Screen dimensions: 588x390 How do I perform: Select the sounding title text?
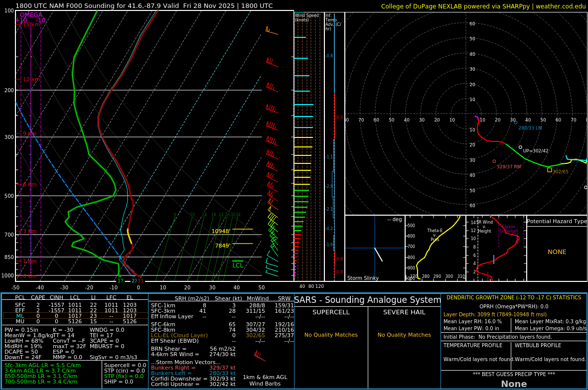[144, 5]
